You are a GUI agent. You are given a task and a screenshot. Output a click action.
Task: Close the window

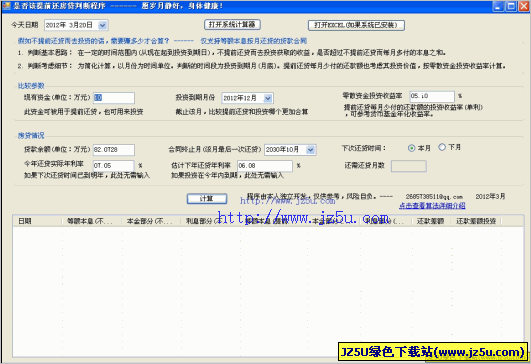[524, 6]
